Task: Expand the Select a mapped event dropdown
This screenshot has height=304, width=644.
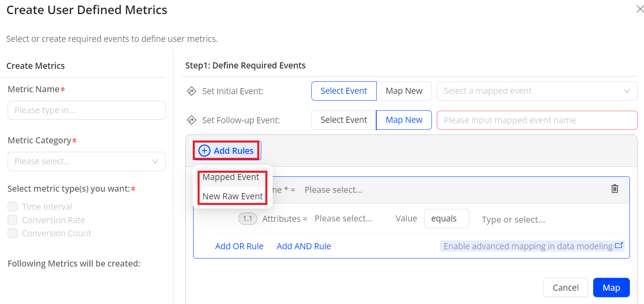Action: tap(536, 91)
